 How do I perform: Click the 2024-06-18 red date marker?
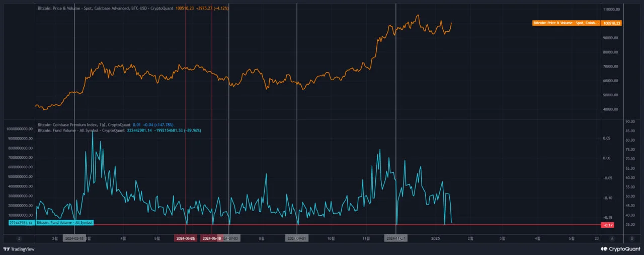point(212,238)
